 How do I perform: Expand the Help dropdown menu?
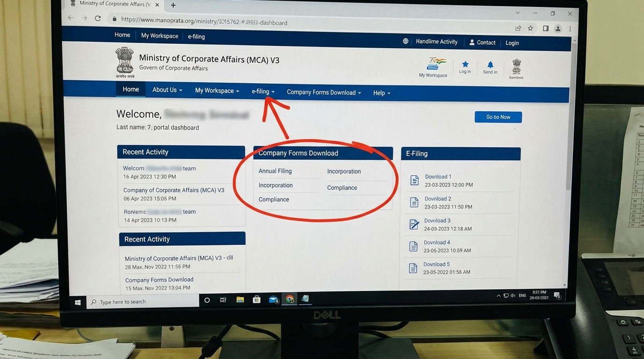click(381, 93)
